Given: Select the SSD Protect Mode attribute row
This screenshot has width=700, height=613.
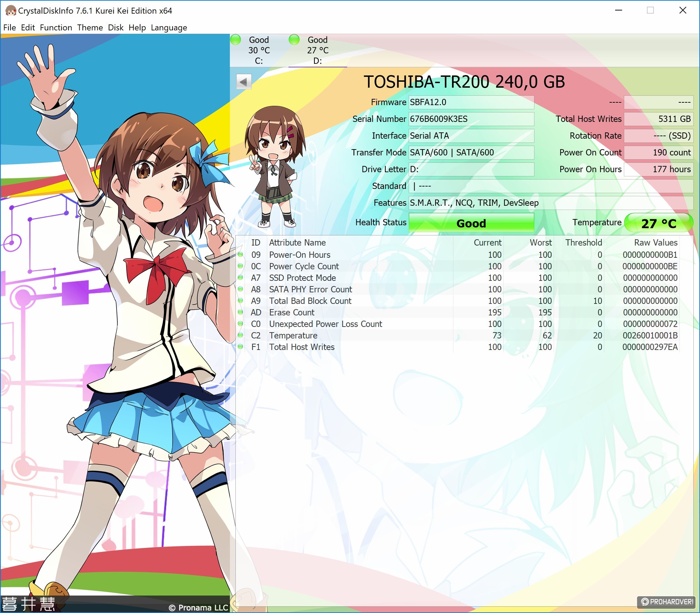Looking at the screenshot, I should click(458, 278).
